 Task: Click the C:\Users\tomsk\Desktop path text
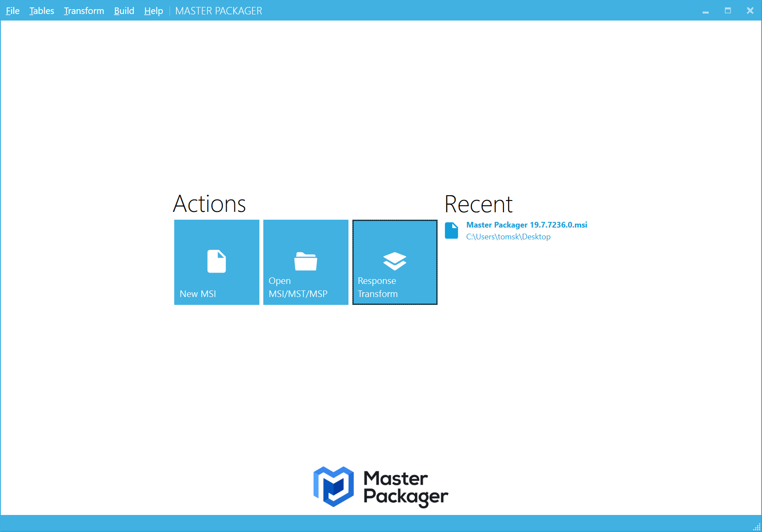click(508, 236)
